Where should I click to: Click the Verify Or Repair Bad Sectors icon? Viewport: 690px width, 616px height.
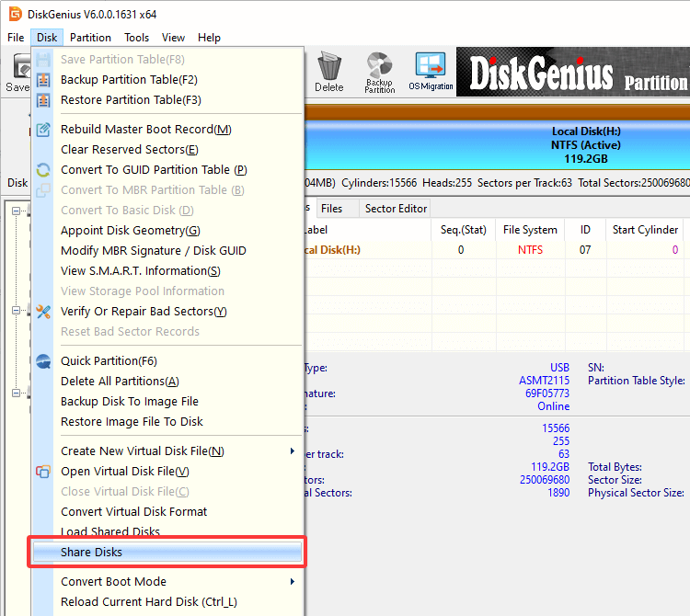click(x=43, y=312)
